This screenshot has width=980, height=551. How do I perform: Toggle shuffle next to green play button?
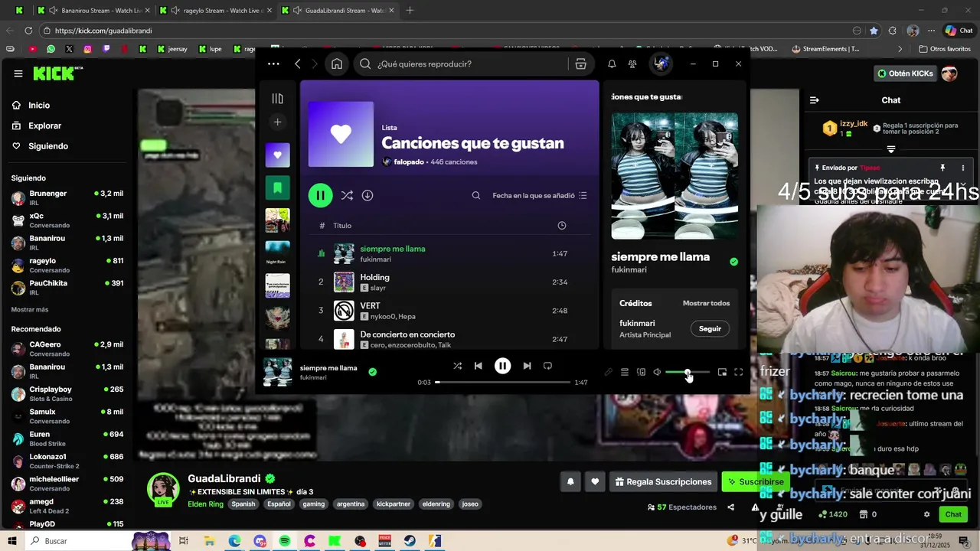(x=347, y=195)
